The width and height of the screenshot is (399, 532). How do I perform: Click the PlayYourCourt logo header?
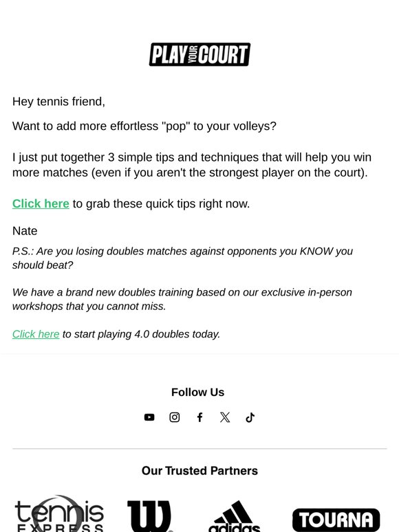click(x=199, y=54)
